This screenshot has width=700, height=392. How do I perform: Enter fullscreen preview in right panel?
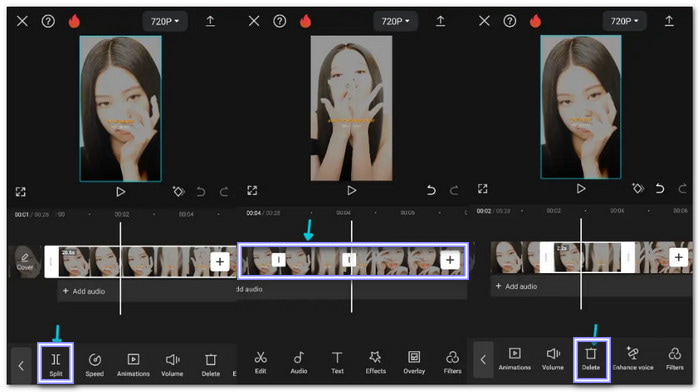[x=483, y=188]
